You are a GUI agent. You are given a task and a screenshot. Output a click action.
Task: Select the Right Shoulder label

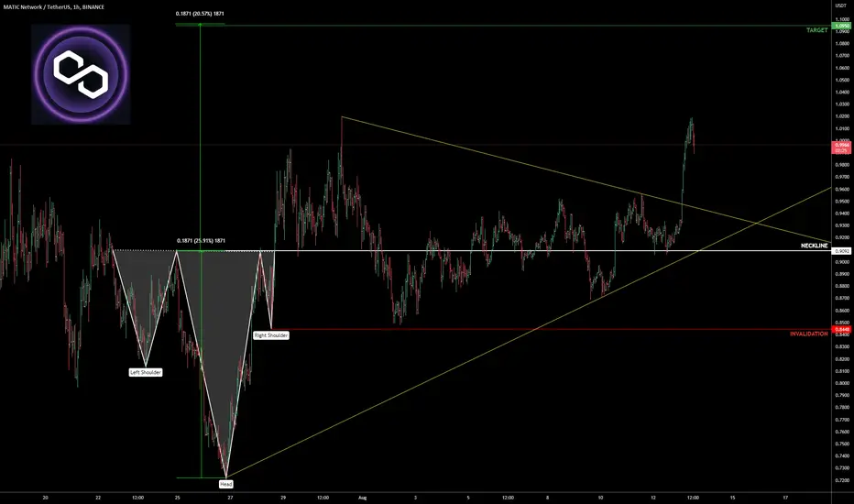click(x=270, y=335)
